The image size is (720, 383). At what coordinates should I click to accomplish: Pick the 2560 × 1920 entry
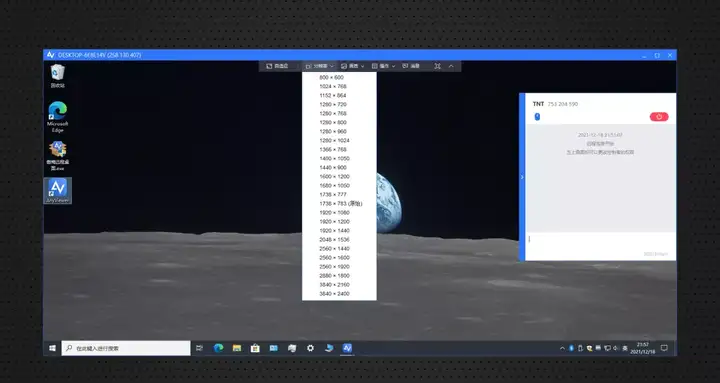pyautogui.click(x=339, y=267)
